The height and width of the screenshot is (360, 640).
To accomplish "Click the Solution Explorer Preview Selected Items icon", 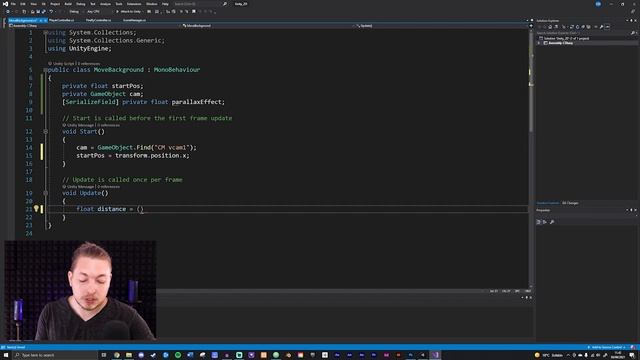I will pos(607,27).
